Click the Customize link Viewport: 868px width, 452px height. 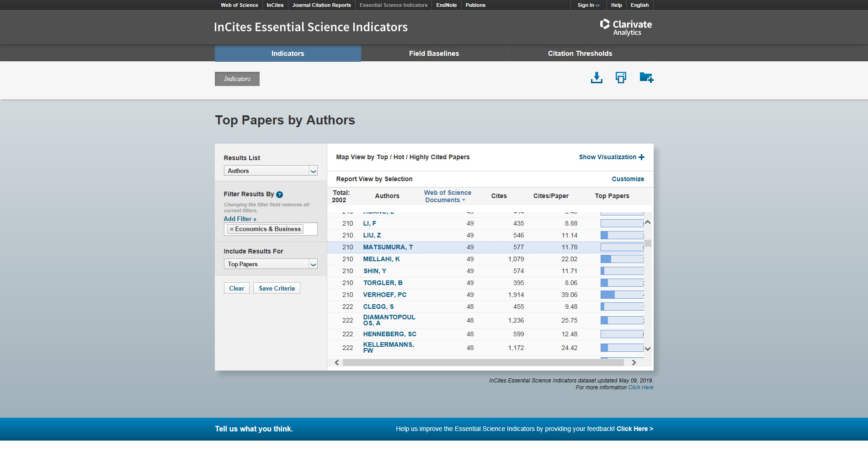tap(628, 179)
